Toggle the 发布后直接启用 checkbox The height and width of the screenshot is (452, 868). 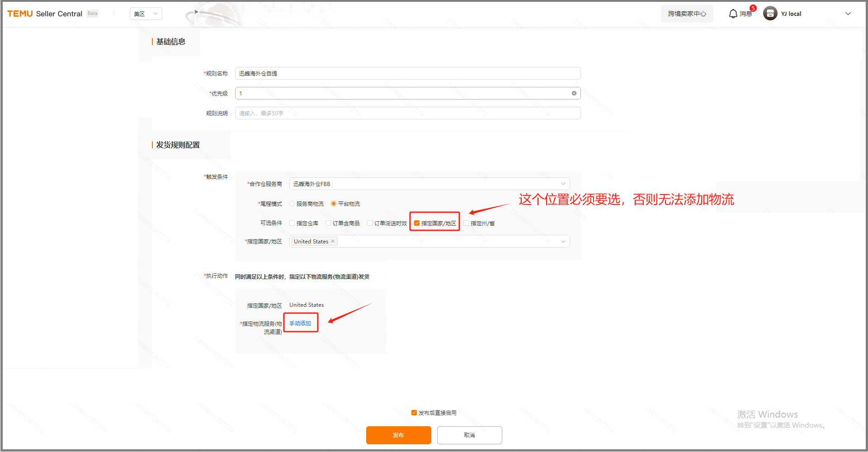coord(414,413)
